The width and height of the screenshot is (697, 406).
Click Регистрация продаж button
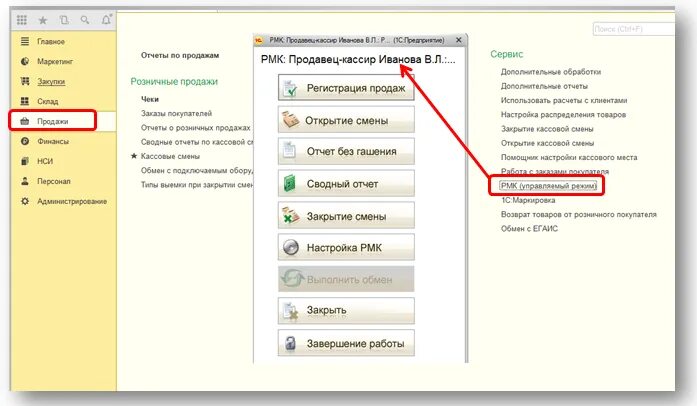[346, 88]
